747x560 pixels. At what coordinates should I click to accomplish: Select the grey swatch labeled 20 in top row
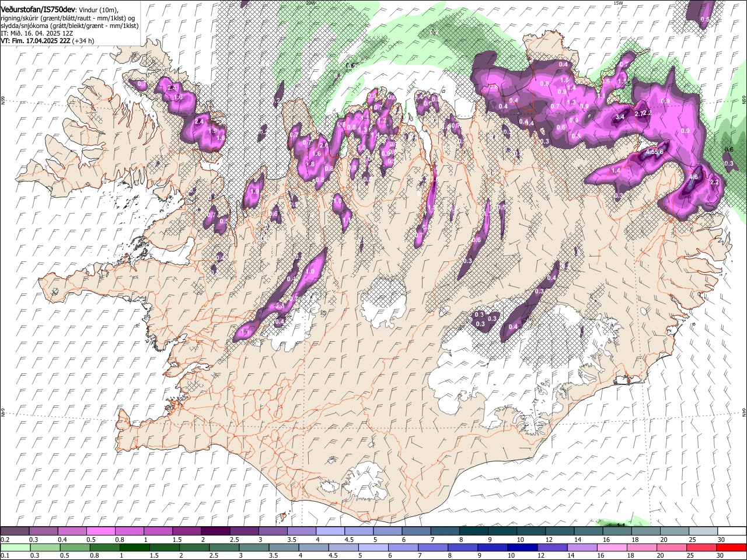(x=674, y=531)
